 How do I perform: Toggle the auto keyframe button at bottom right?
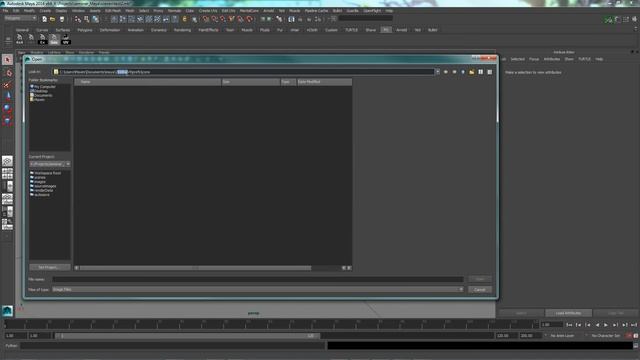click(x=630, y=336)
